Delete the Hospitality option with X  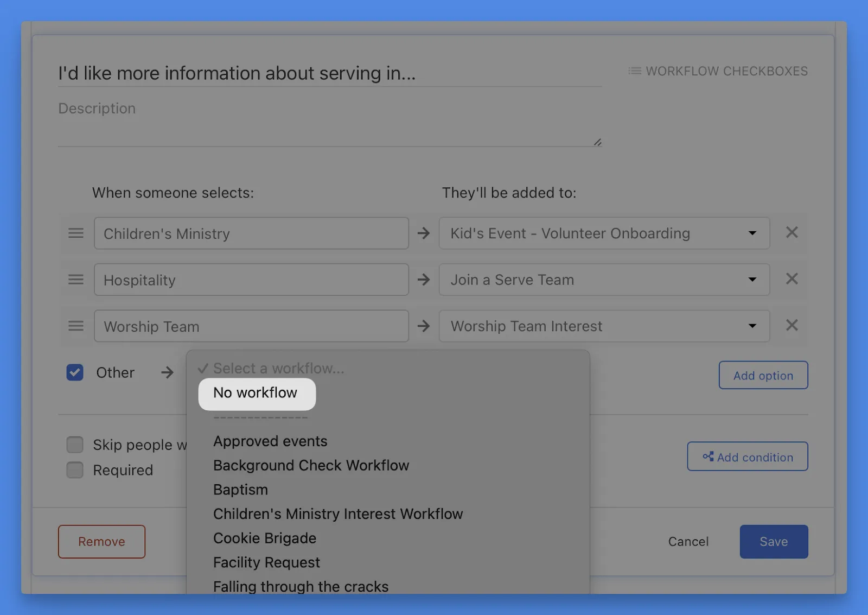792,279
